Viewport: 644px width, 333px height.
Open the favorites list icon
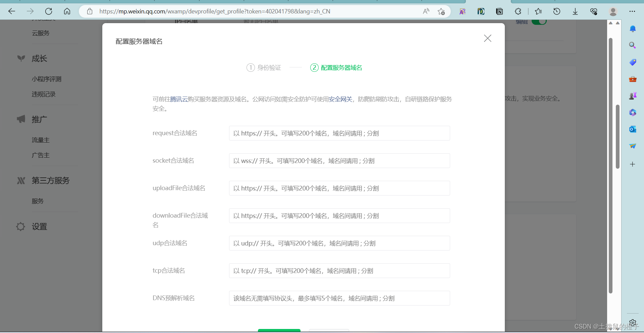[538, 11]
